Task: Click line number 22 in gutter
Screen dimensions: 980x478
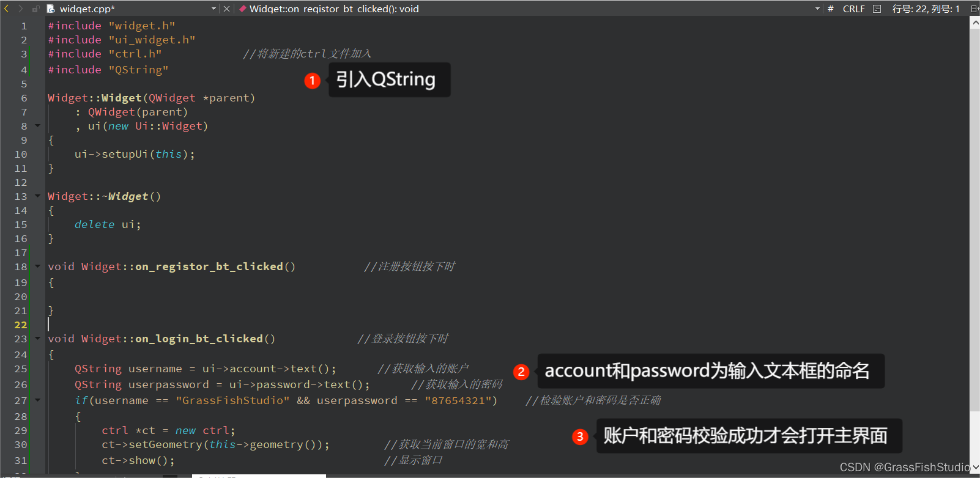Action: coord(21,325)
